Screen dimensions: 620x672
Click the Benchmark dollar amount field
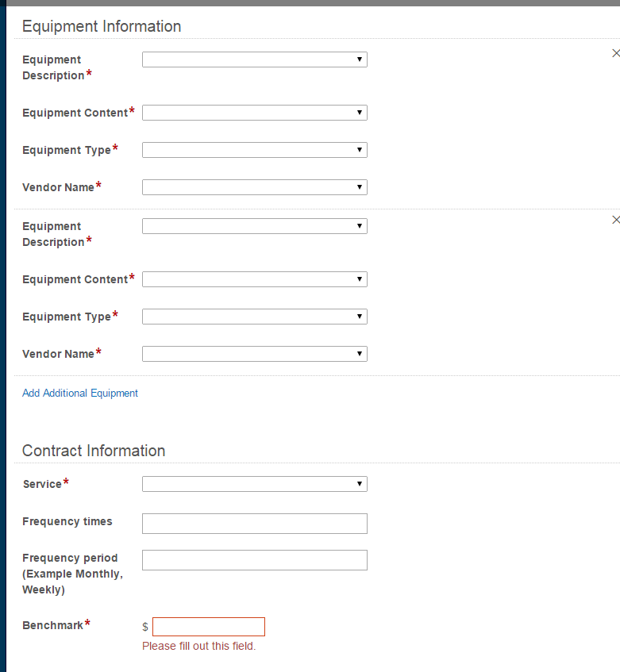pyautogui.click(x=209, y=627)
